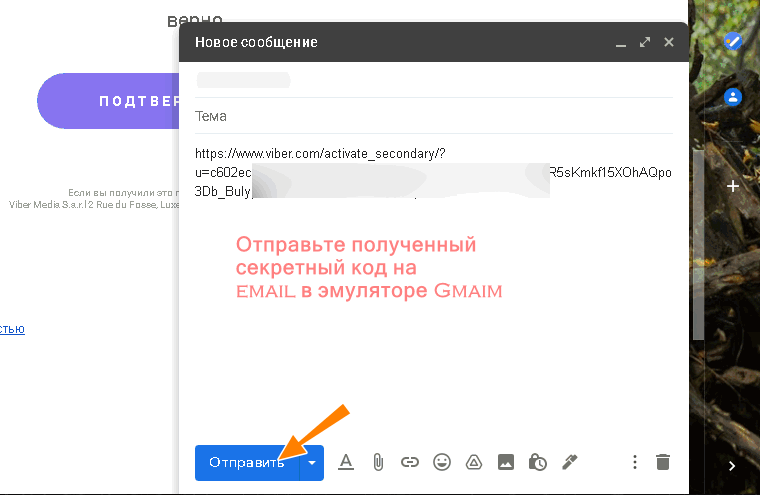Attach a file with paperclip icon
The height and width of the screenshot is (495, 760).
click(378, 462)
